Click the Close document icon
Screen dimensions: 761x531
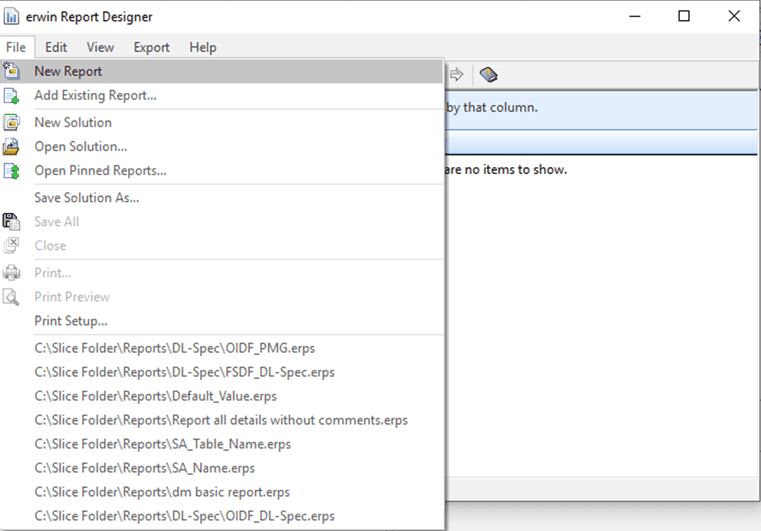tap(11, 246)
